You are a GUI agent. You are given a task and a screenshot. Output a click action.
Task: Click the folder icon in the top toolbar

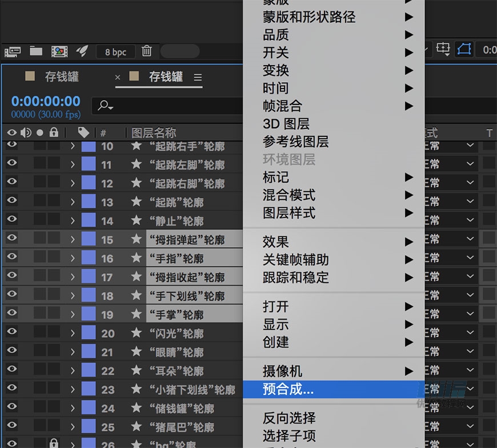35,51
